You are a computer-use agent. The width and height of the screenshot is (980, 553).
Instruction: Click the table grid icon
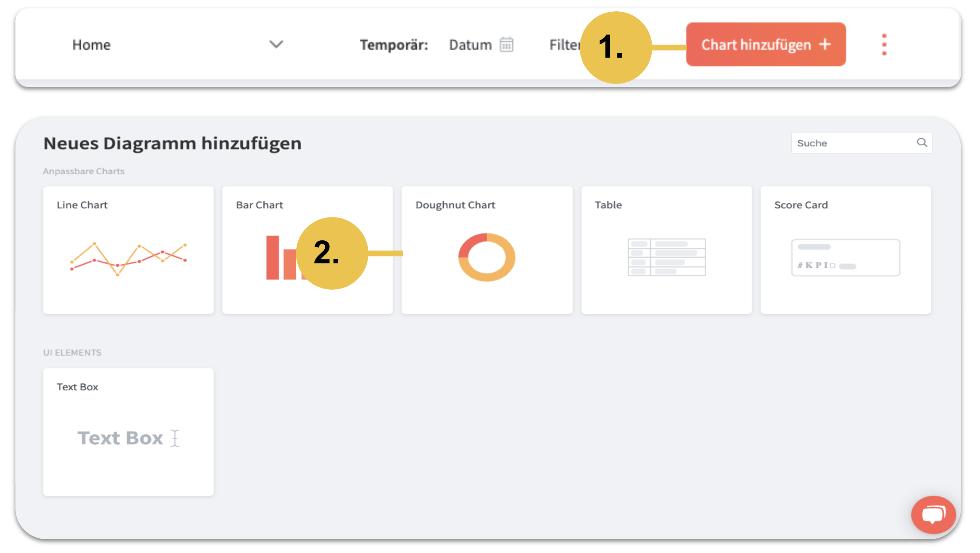[x=667, y=257]
